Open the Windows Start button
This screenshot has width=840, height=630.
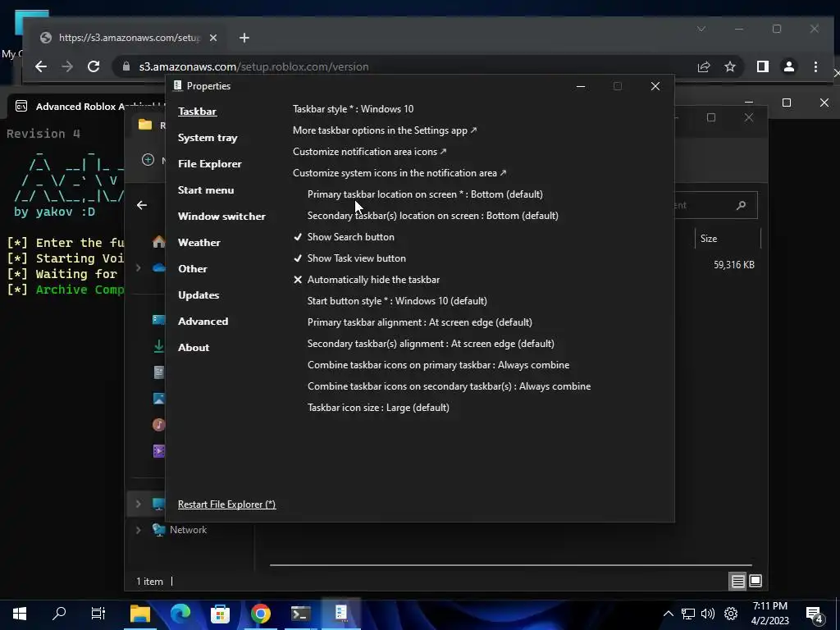pyautogui.click(x=20, y=614)
